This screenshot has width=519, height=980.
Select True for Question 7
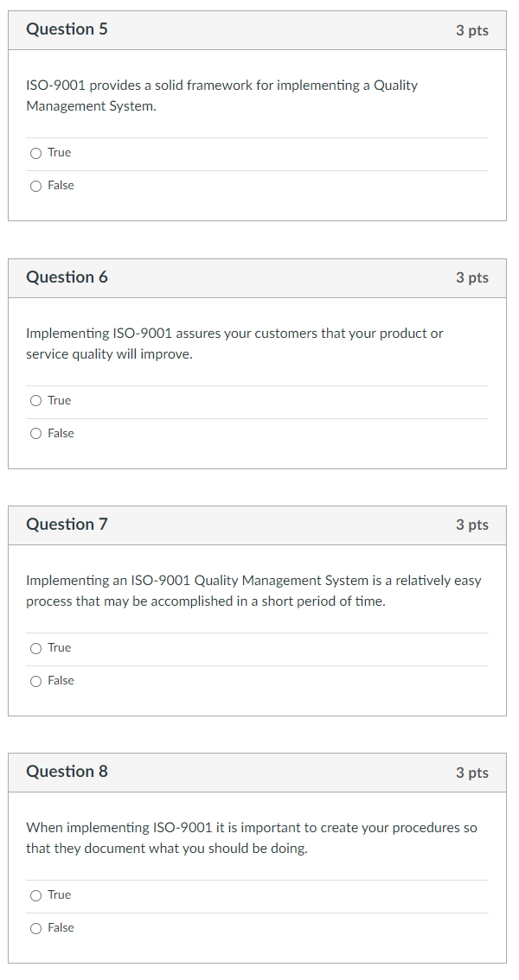(35, 647)
